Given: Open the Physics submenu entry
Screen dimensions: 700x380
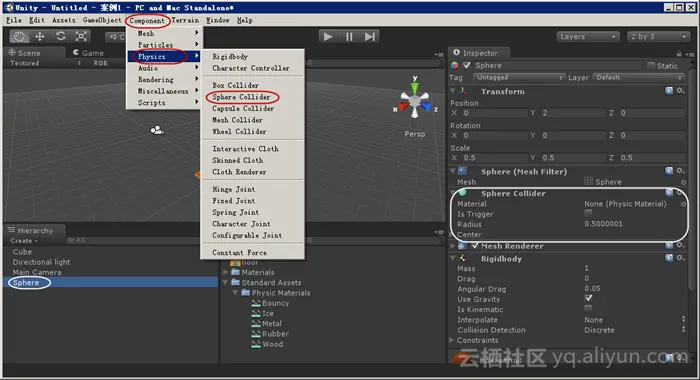Looking at the screenshot, I should coord(165,57).
